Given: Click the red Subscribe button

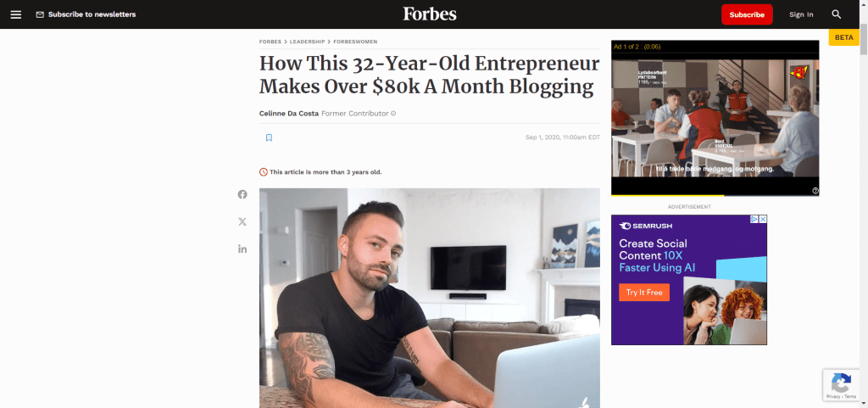Looking at the screenshot, I should point(747,14).
